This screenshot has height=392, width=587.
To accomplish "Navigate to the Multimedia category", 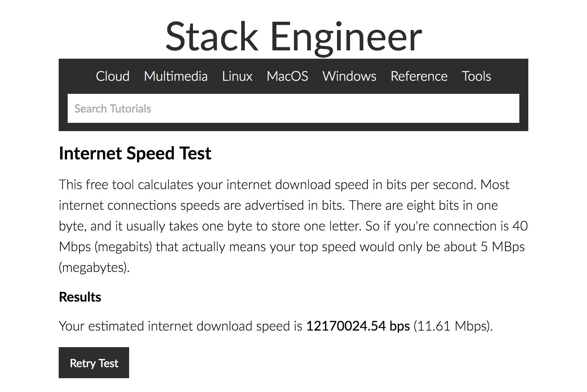I will pos(176,76).
